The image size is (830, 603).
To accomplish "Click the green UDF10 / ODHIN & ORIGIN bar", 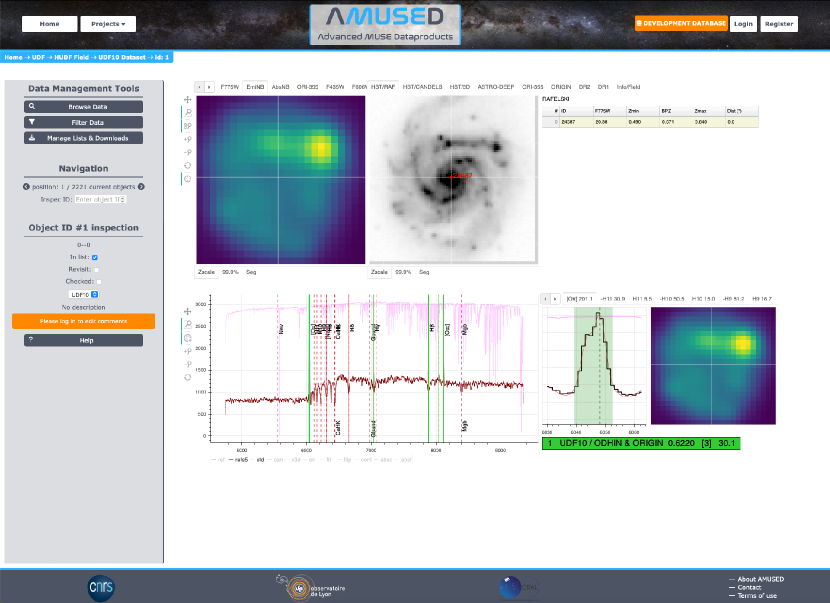I will pyautogui.click(x=641, y=443).
